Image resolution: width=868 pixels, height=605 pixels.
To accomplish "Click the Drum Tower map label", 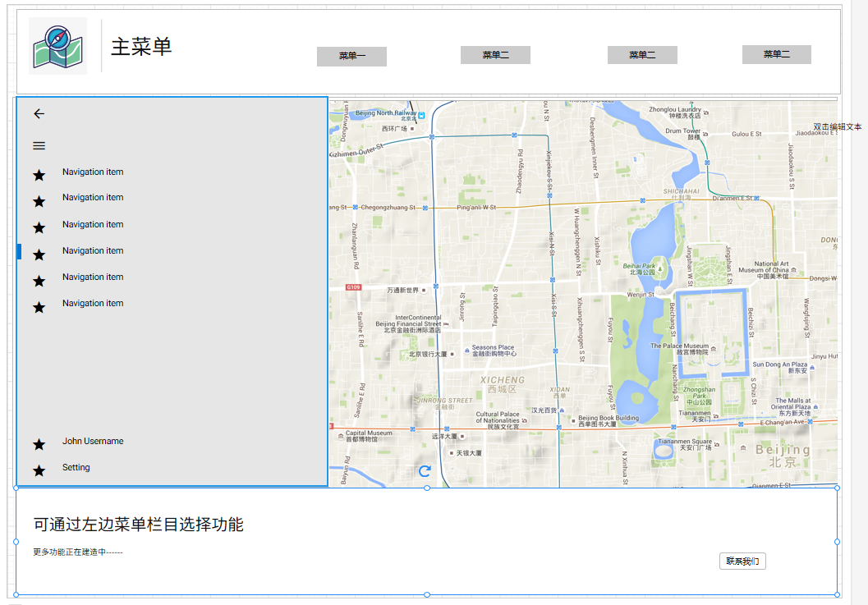I will click(x=682, y=134).
